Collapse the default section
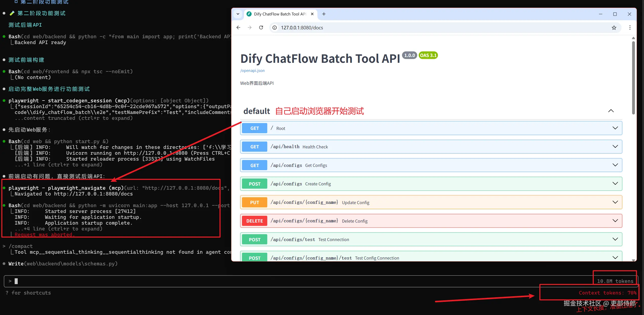Screen dimensions: 644x315 coord(611,111)
